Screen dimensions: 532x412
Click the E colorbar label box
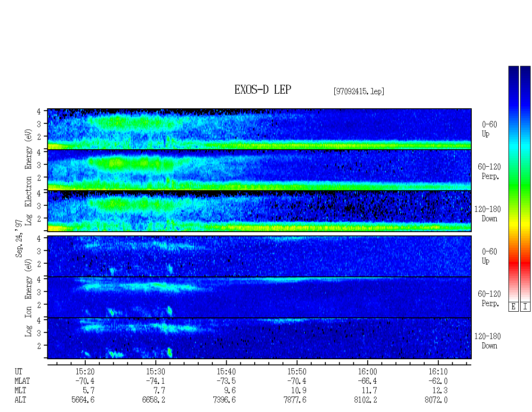[513, 307]
